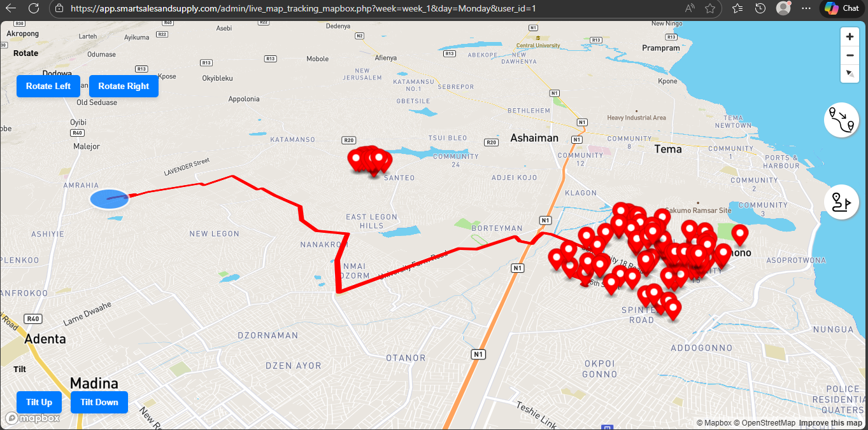
Task: Open Copilot Chat in the browser toolbar
Action: tap(841, 8)
